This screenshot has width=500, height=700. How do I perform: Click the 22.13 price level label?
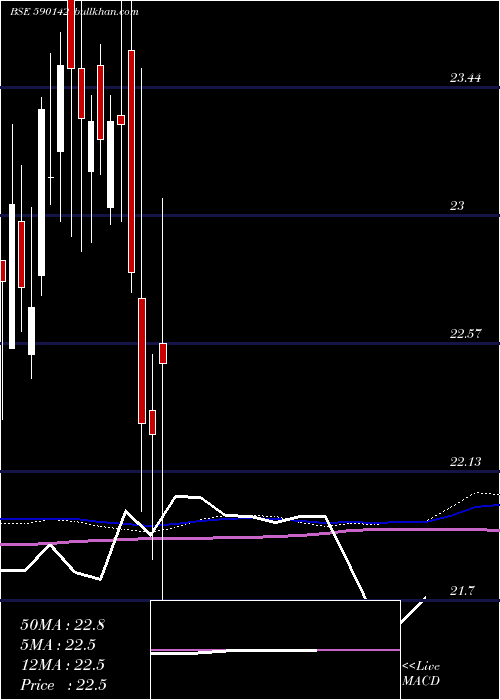coord(465,462)
